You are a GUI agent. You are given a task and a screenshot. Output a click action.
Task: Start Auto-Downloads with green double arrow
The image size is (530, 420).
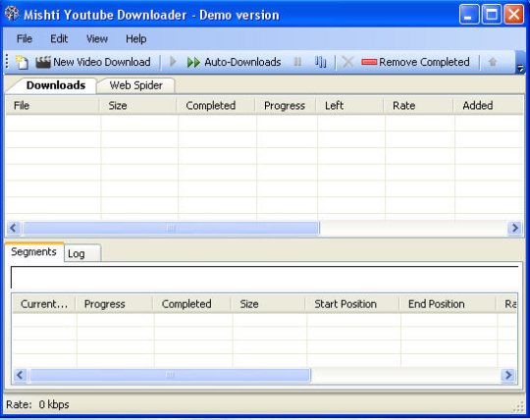click(234, 62)
